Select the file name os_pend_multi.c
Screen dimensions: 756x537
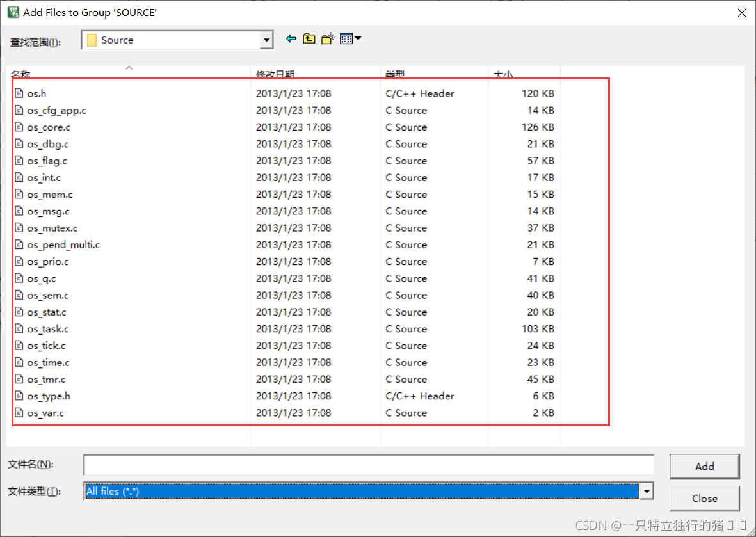click(x=63, y=245)
